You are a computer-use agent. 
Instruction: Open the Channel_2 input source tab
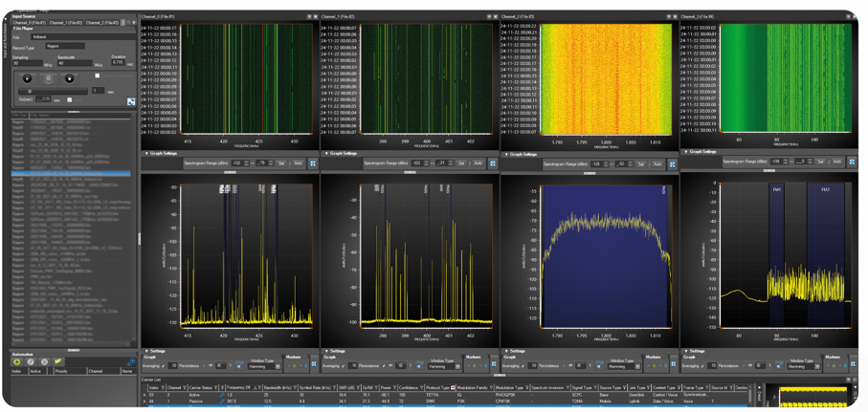[100, 22]
